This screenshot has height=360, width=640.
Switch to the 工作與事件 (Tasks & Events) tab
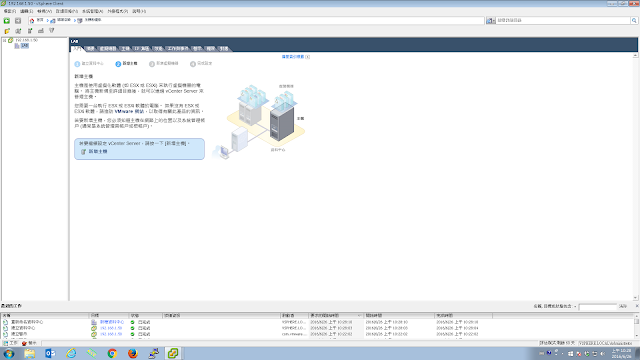(x=178, y=49)
